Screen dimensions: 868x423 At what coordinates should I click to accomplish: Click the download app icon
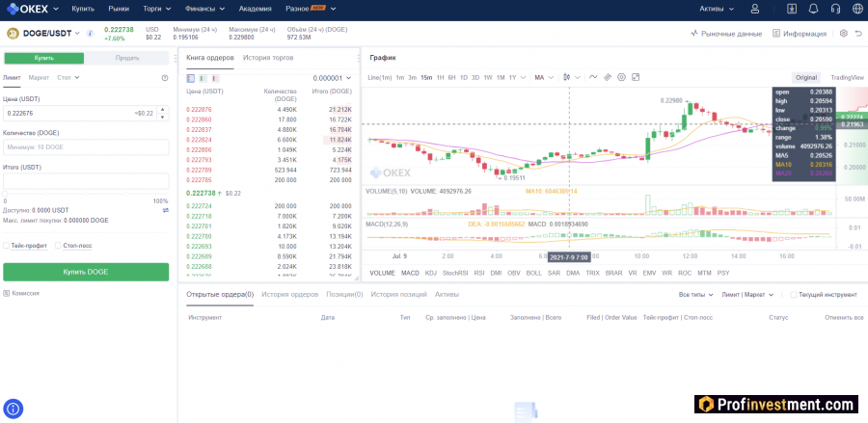[x=792, y=9]
